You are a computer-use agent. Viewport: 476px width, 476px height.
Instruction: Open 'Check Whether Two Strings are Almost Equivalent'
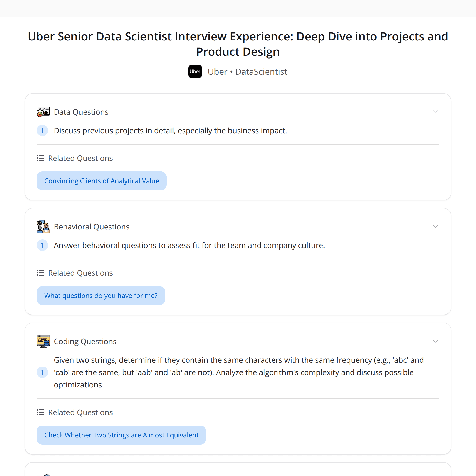[121, 435]
